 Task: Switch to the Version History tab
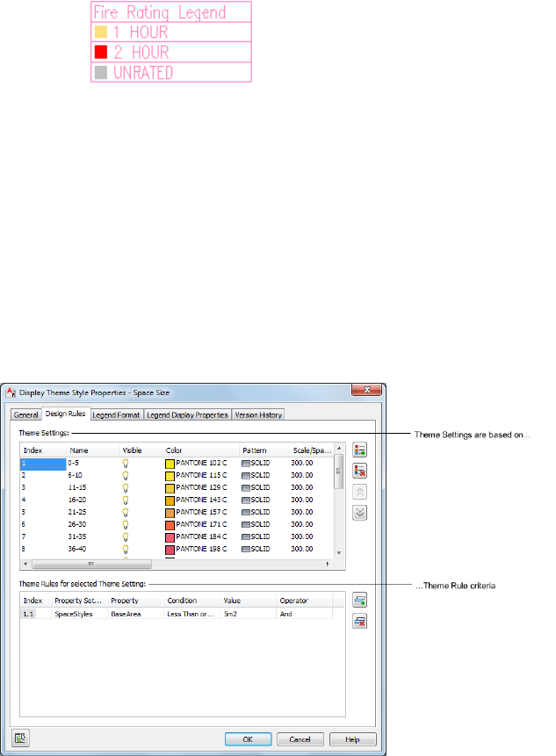(258, 414)
